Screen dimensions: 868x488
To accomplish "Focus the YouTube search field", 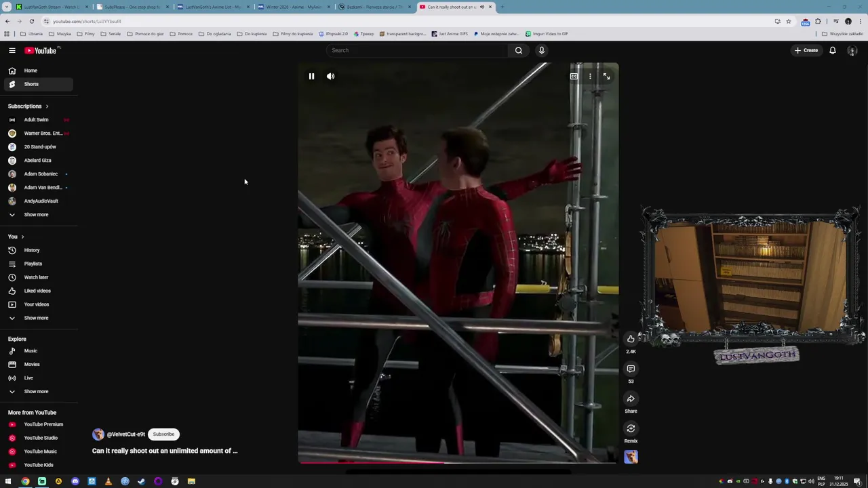I will pyautogui.click(x=417, y=50).
